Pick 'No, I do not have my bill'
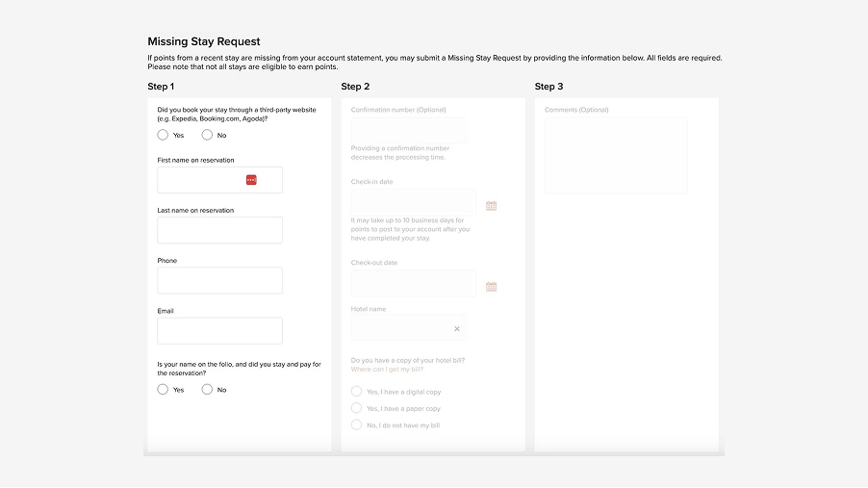Viewport: 868px width, 488px height. (x=357, y=424)
